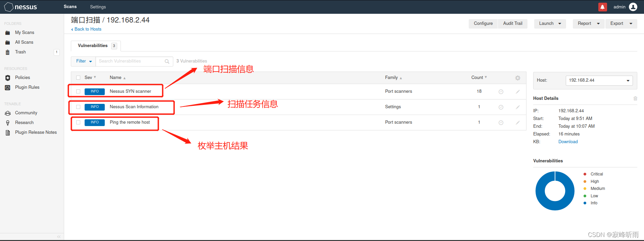Sort by the Sev column

(90, 78)
